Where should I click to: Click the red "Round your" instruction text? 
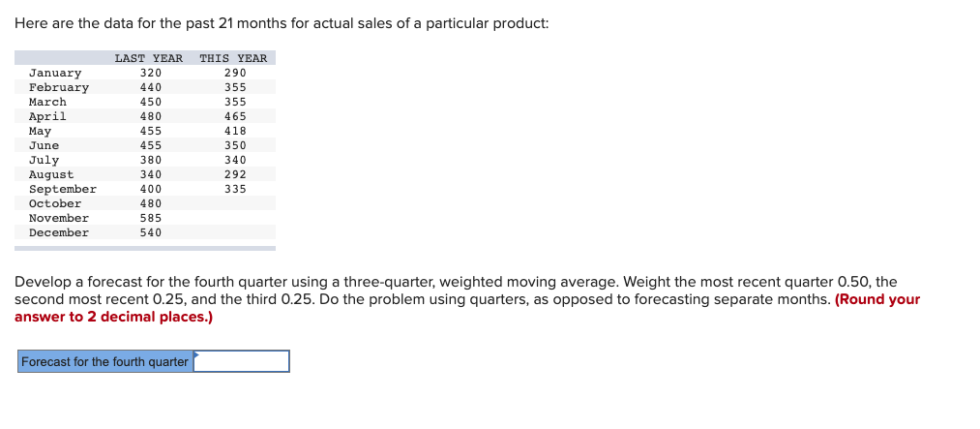(x=876, y=299)
